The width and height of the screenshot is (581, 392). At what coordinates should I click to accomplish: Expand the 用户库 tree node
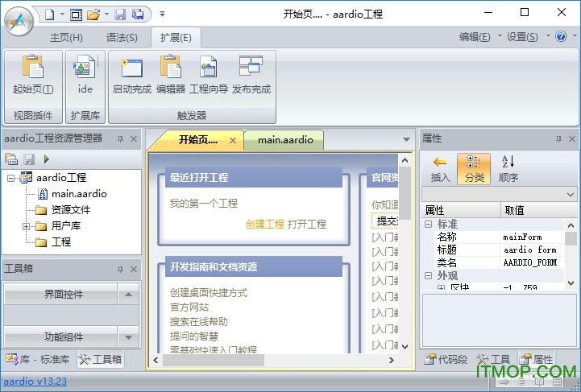26,226
